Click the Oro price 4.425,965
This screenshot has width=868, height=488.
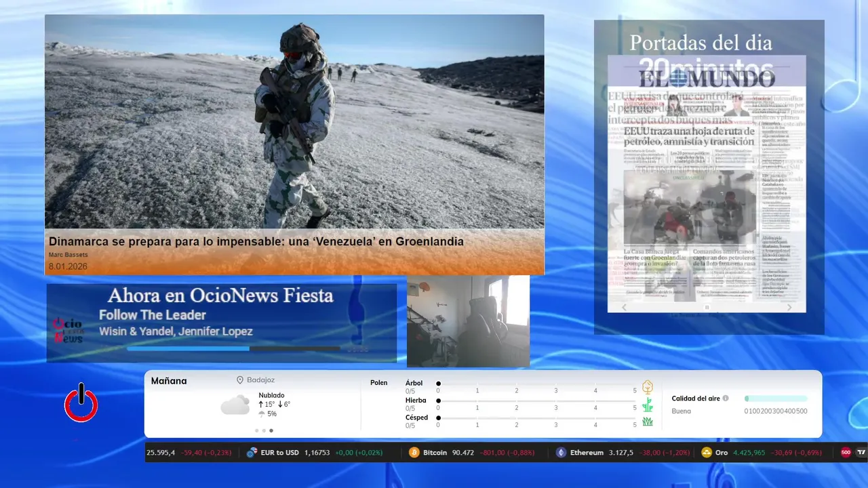point(749,453)
